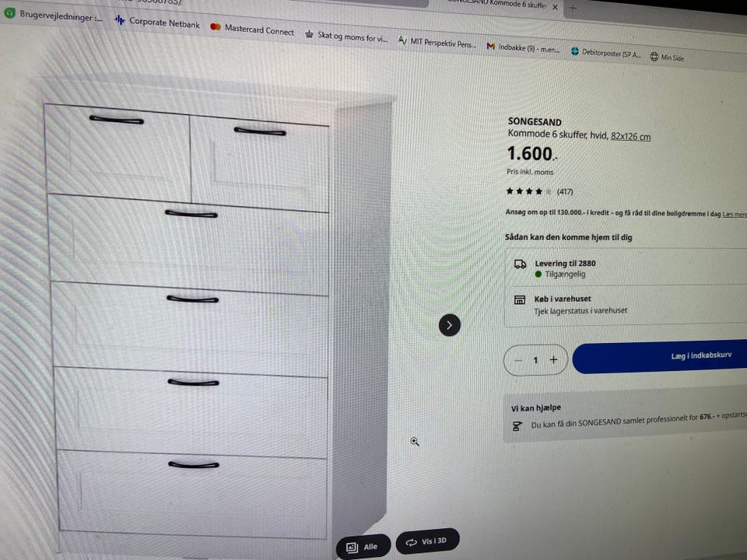Click the quantity field showing 1
The height and width of the screenshot is (560, 747).
[535, 360]
